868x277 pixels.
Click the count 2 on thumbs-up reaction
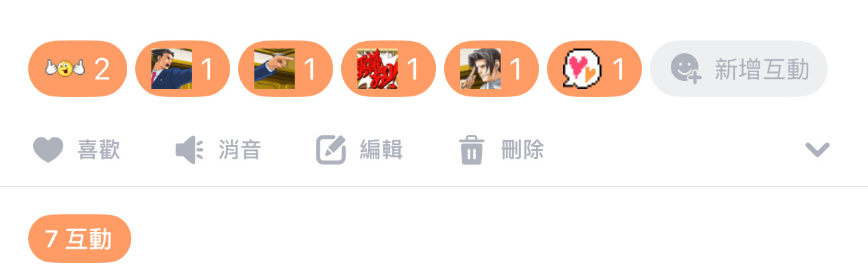[102, 69]
